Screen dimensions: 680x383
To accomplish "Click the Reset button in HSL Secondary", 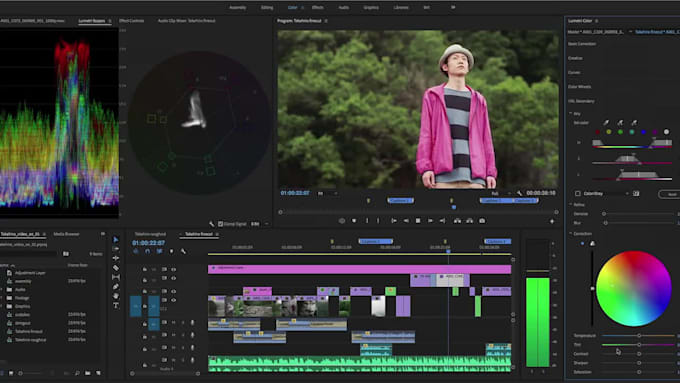I will click(670, 194).
